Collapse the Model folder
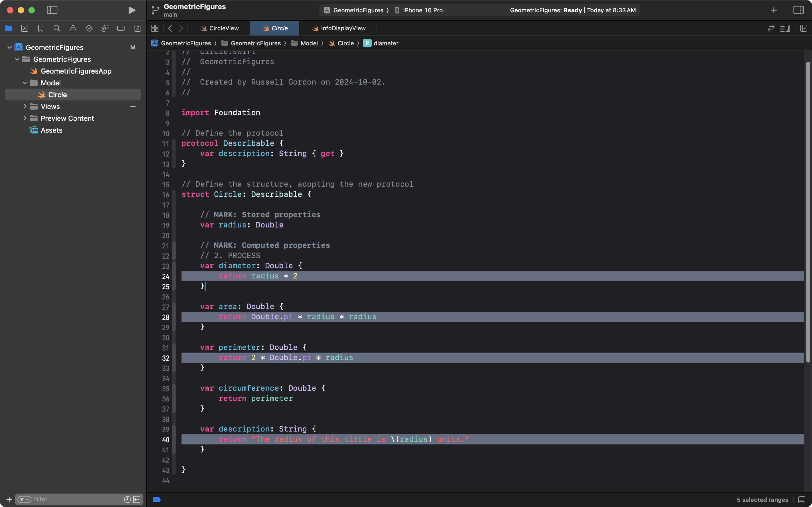812x507 pixels. [25, 83]
